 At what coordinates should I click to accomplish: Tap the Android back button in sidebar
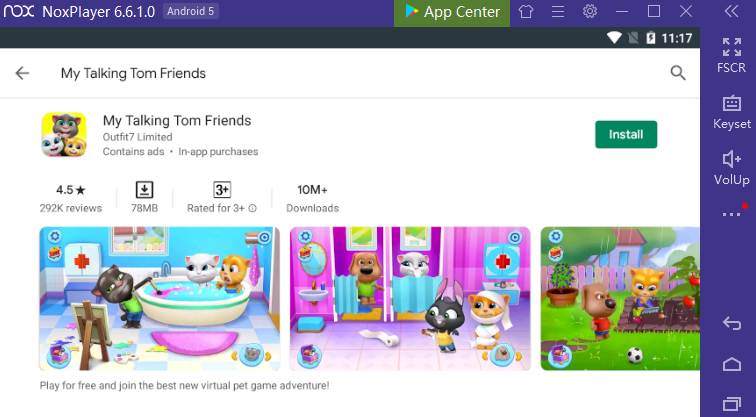pos(731,323)
